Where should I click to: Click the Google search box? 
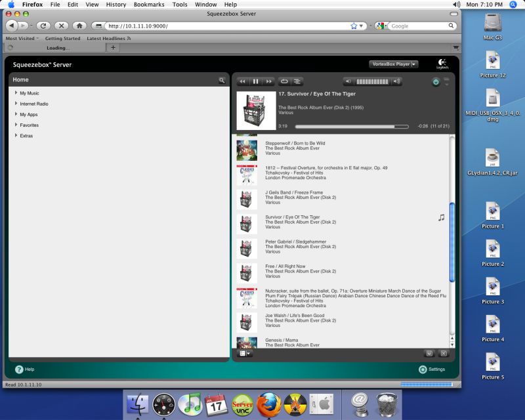tap(419, 26)
